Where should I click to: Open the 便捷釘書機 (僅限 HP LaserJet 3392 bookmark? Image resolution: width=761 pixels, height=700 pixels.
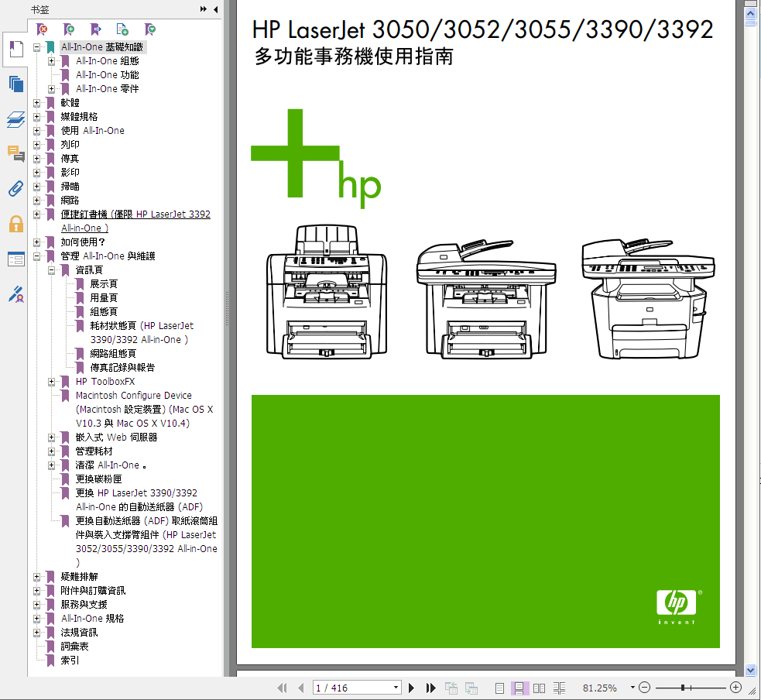coord(135,221)
